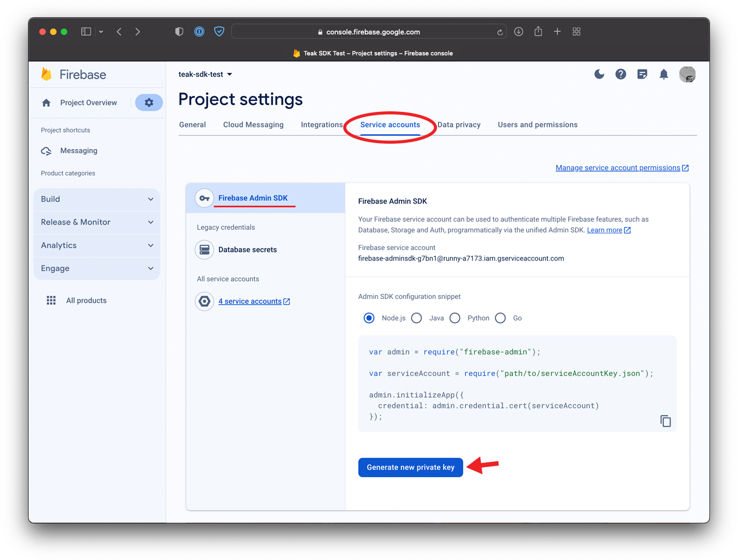Open the project settings gear icon
This screenshot has width=738, height=560.
coord(149,103)
